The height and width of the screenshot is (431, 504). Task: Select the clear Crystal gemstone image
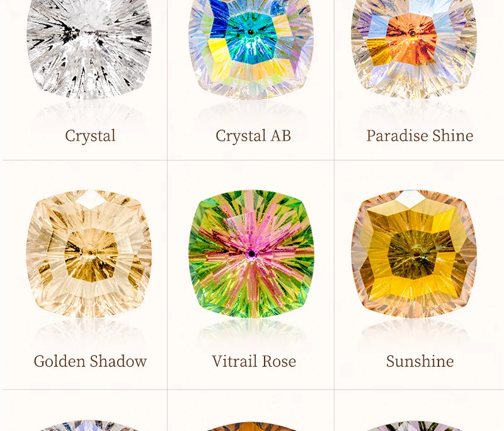(x=89, y=49)
